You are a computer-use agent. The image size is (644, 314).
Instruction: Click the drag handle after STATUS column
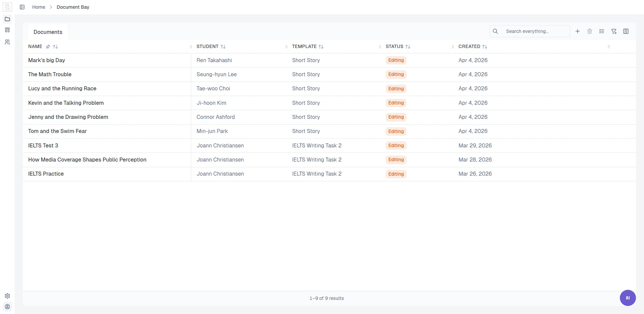[453, 47]
